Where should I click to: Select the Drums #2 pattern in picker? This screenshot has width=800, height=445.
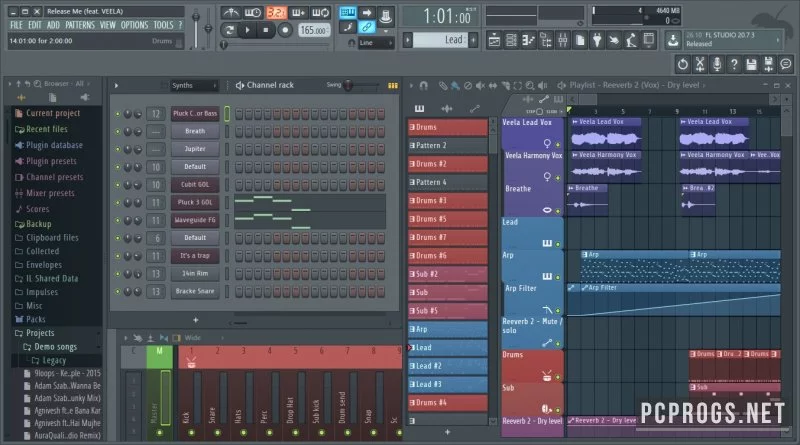pyautogui.click(x=447, y=164)
